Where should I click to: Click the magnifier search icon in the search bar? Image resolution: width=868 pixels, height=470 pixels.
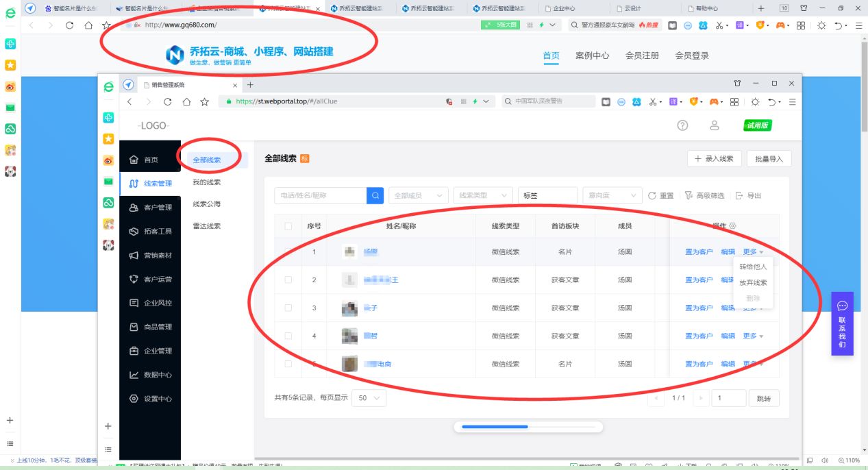click(x=375, y=195)
